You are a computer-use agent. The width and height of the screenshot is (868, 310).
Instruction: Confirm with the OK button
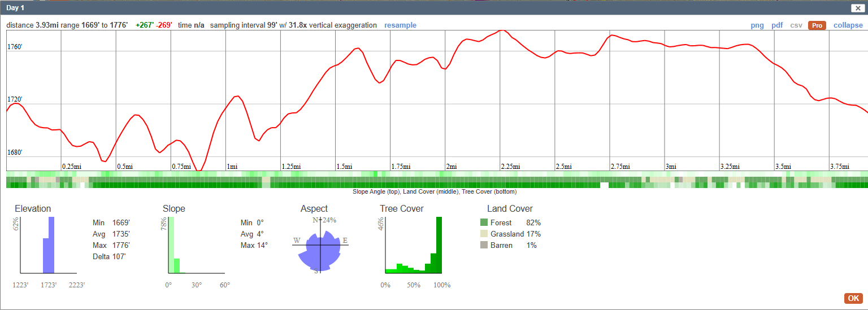pyautogui.click(x=853, y=298)
